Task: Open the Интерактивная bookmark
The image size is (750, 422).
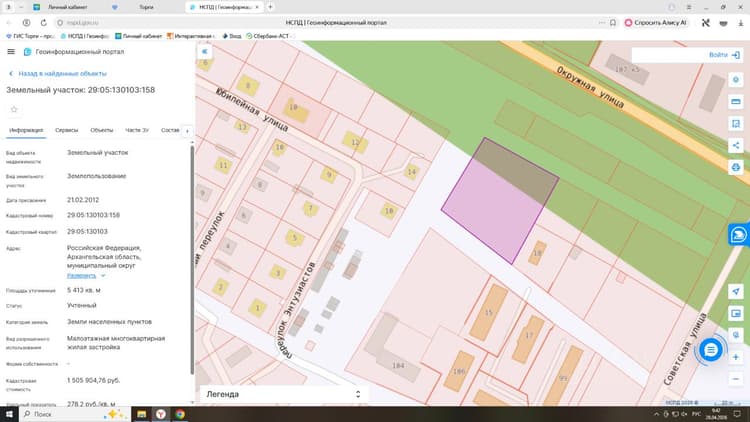Action: coord(190,36)
